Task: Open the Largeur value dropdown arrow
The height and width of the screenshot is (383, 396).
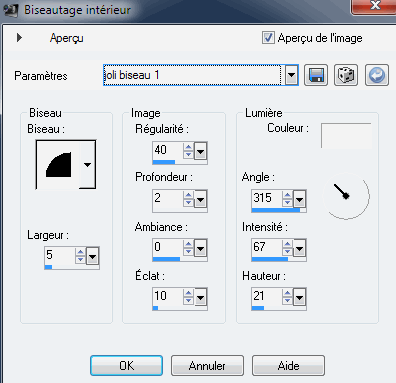Action: (x=92, y=257)
